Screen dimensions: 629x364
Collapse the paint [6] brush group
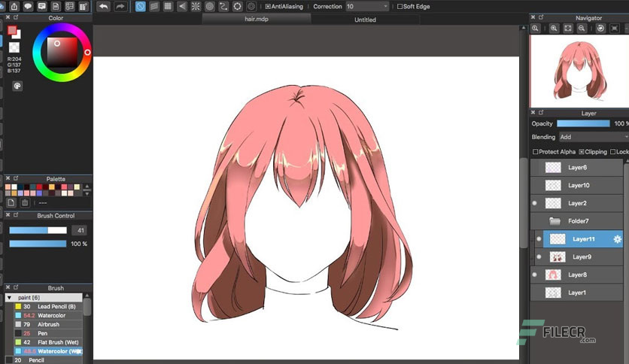(9, 298)
